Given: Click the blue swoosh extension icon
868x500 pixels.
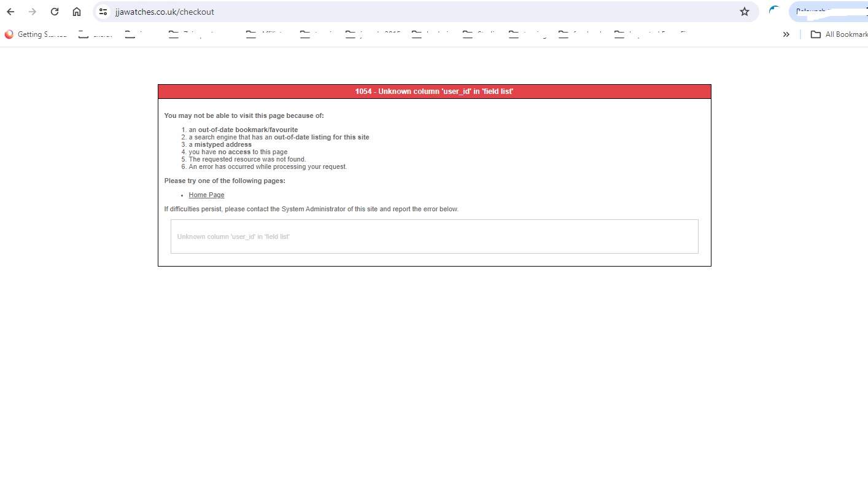Looking at the screenshot, I should pos(774,10).
